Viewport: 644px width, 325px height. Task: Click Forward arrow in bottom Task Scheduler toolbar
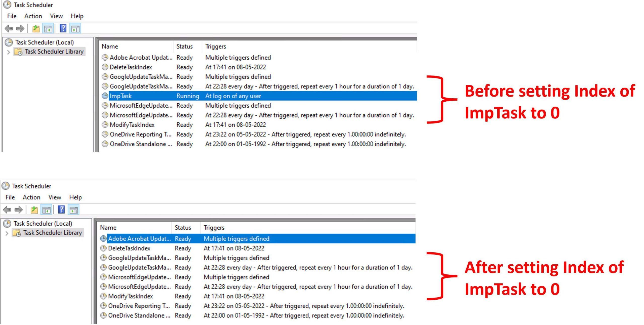[x=19, y=210]
